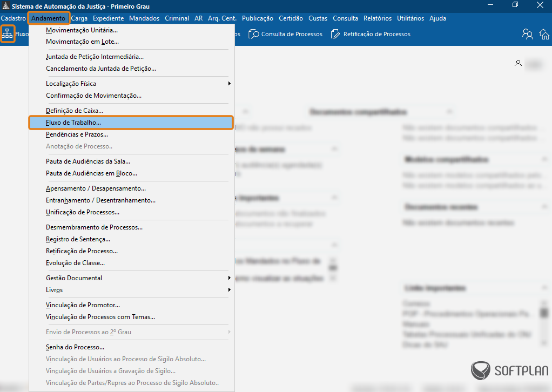The width and height of the screenshot is (552, 392).
Task: Choose Vinculação de Processos com Temas
Action: coord(132,317)
